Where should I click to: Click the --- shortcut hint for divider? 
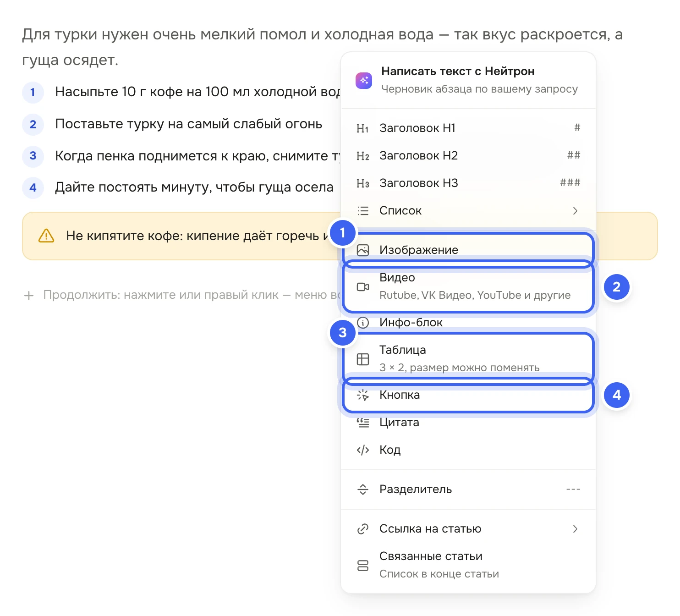pyautogui.click(x=573, y=489)
